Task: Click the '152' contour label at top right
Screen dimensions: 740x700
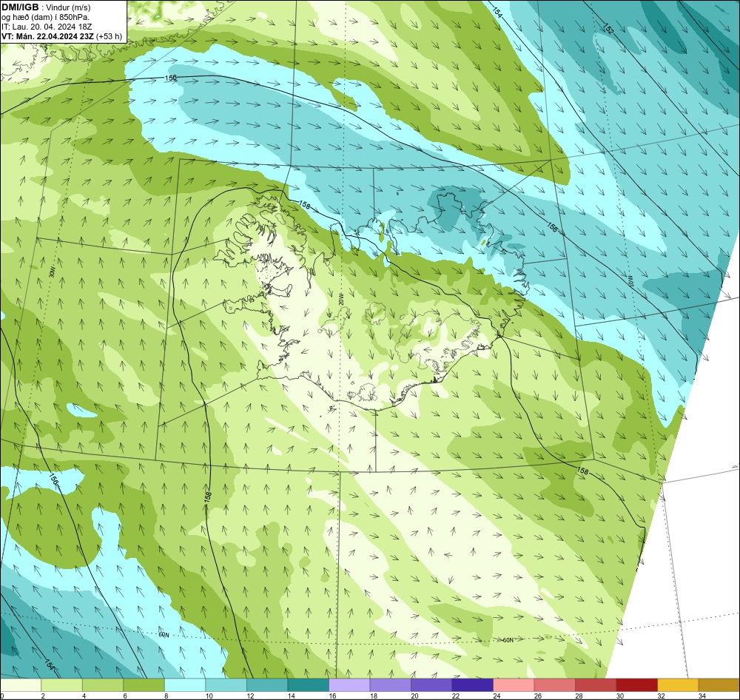Action: pyautogui.click(x=608, y=28)
